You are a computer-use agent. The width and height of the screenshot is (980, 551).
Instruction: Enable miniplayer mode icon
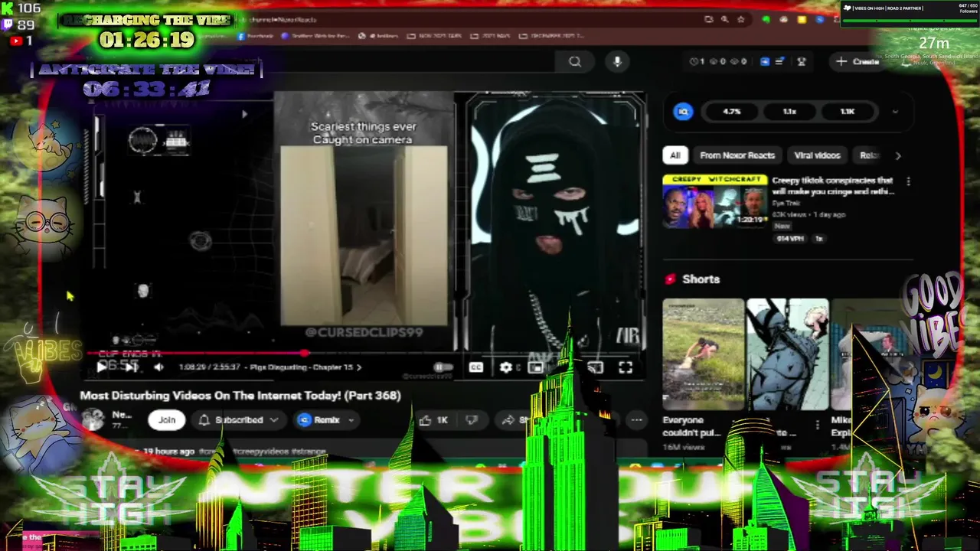536,367
